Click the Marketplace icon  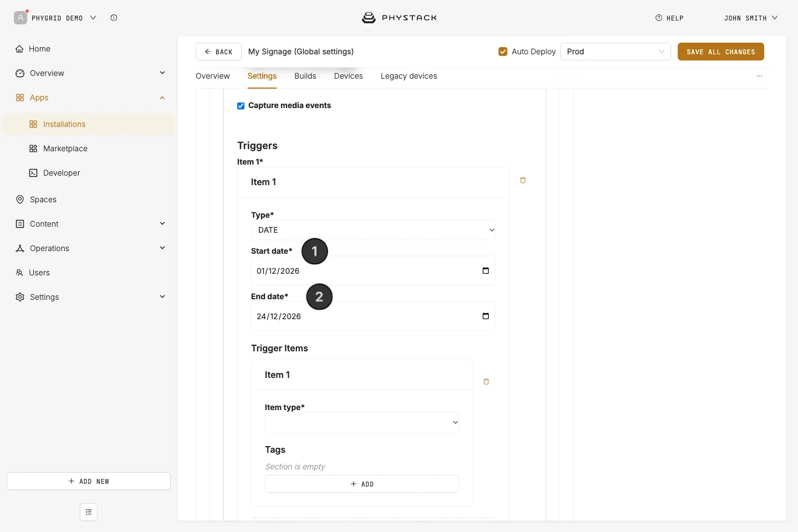tap(33, 149)
